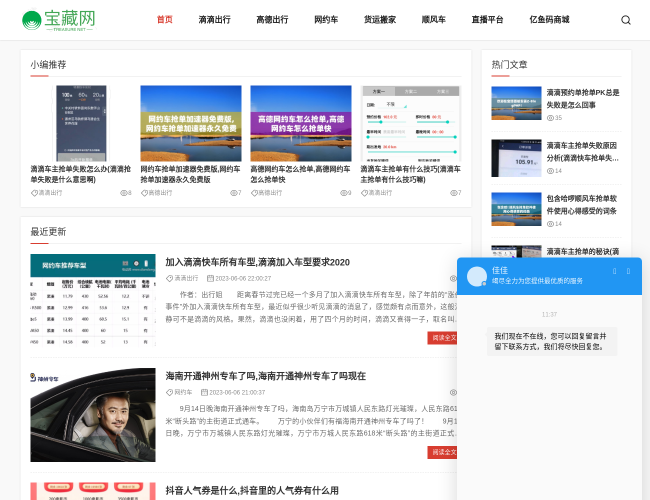Click the left icon in chat header next to close
This screenshot has height=500, width=650.
614,271
